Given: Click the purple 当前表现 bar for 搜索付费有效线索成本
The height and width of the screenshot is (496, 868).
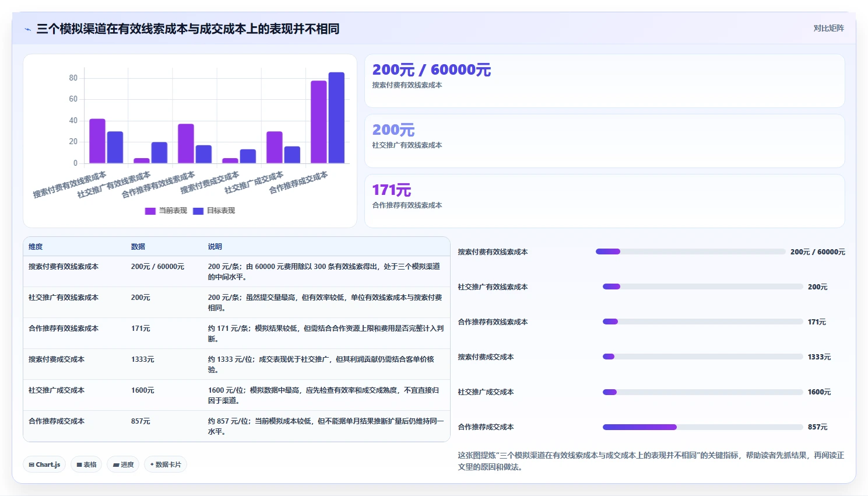Looking at the screenshot, I should coord(97,141).
